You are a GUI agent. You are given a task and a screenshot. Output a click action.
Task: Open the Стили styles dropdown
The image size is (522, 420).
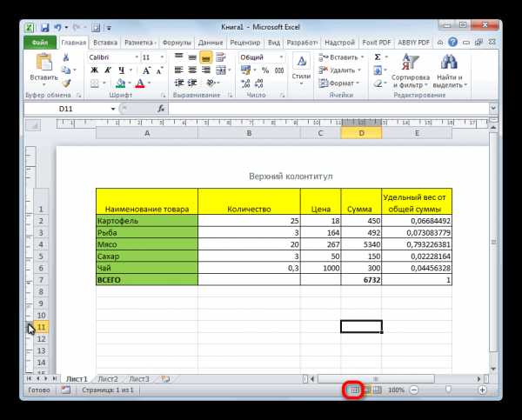[x=301, y=70]
